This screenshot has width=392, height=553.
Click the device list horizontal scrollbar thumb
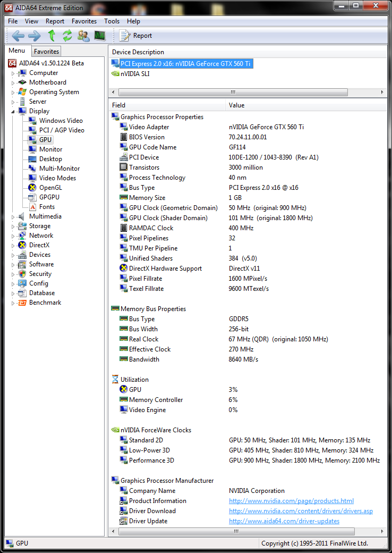233,92
